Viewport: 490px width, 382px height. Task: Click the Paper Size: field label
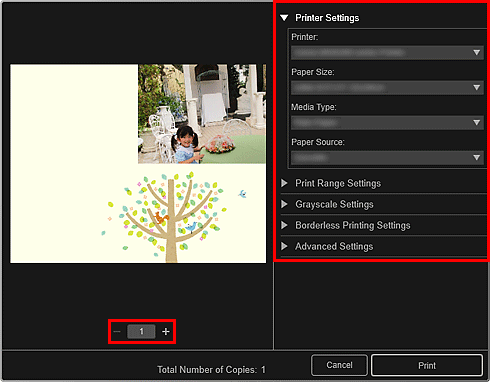pos(313,72)
